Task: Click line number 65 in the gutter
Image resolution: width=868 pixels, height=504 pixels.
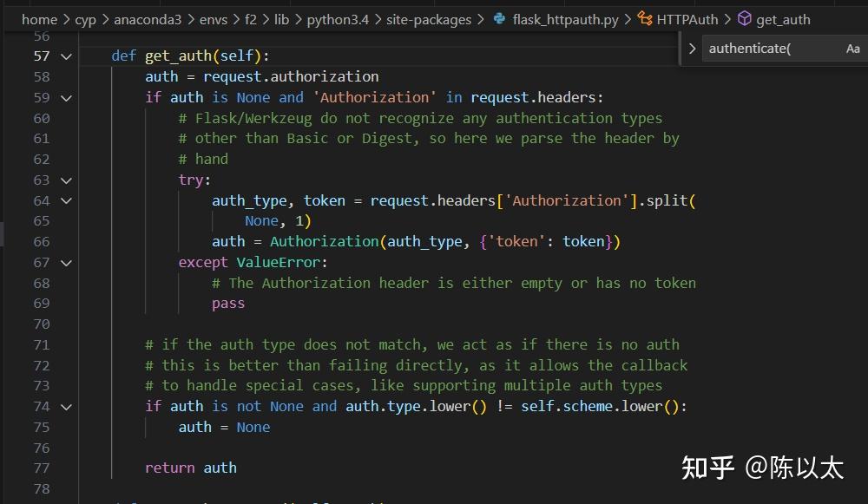Action: (41, 220)
